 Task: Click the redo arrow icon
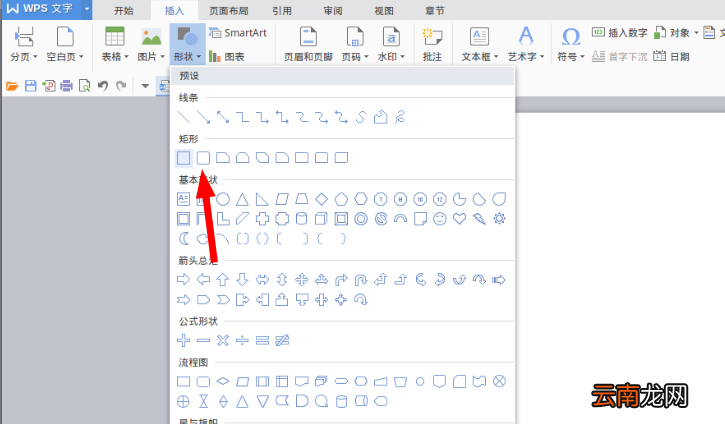coord(121,86)
